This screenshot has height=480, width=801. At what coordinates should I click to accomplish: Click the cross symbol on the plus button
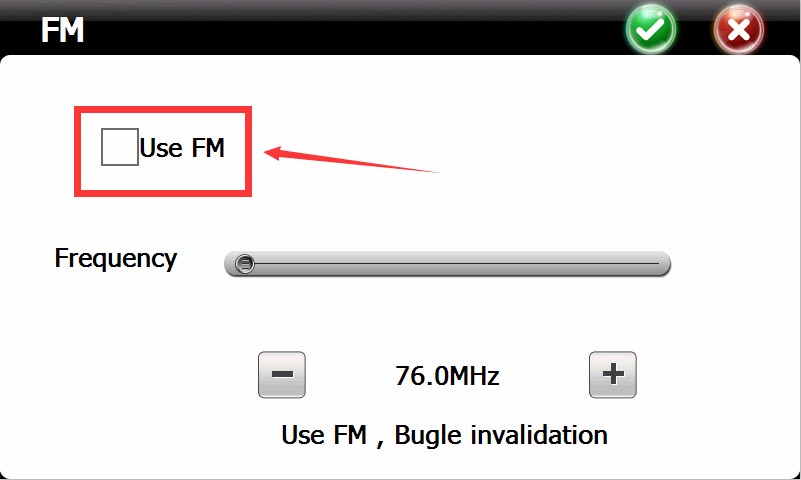pyautogui.click(x=613, y=374)
